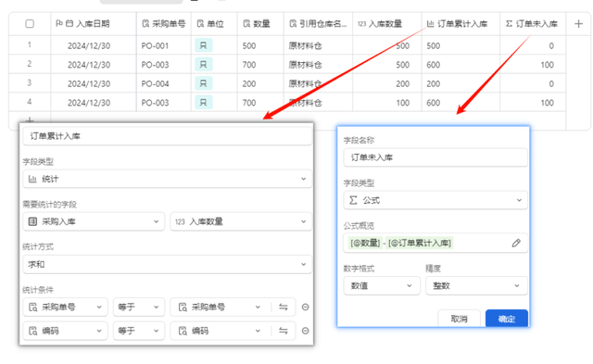Click the 只 unit tag in row 1

[x=204, y=45]
